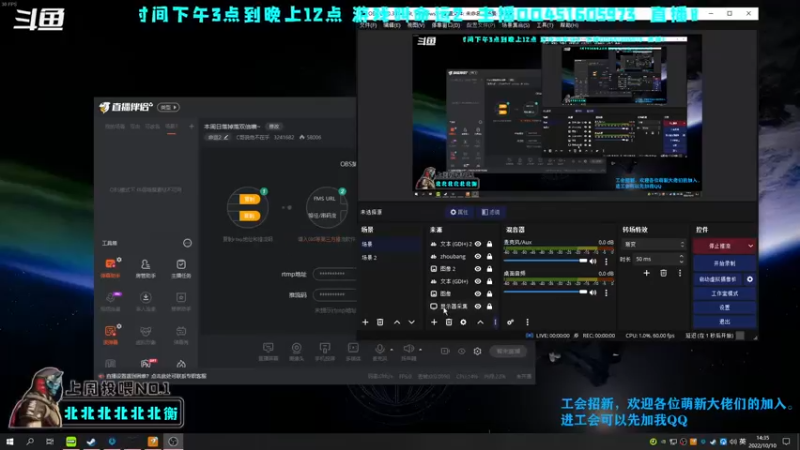Open the 房管助手 tool in 直播伴侣
This screenshot has height=450, width=800.
pyautogui.click(x=145, y=268)
